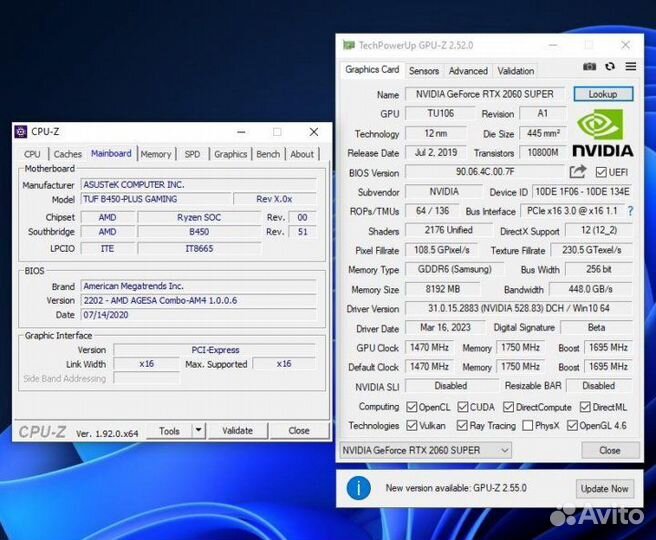The height and width of the screenshot is (540, 656).
Task: Click the Device ID value in GPU-Z
Action: click(582, 192)
